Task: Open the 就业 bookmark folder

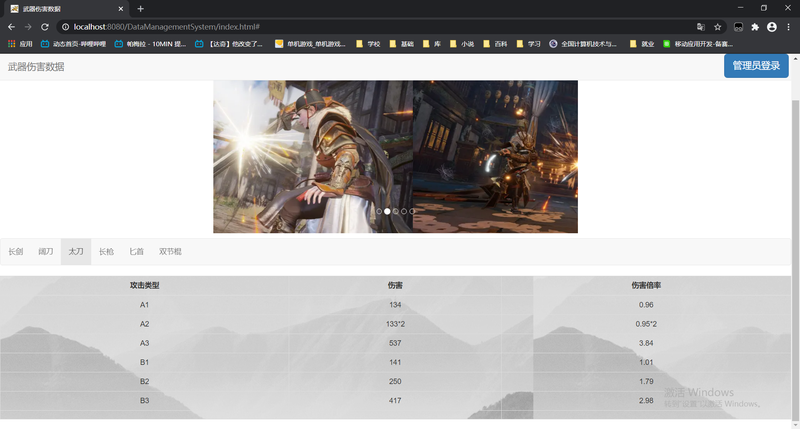Action: [642, 44]
